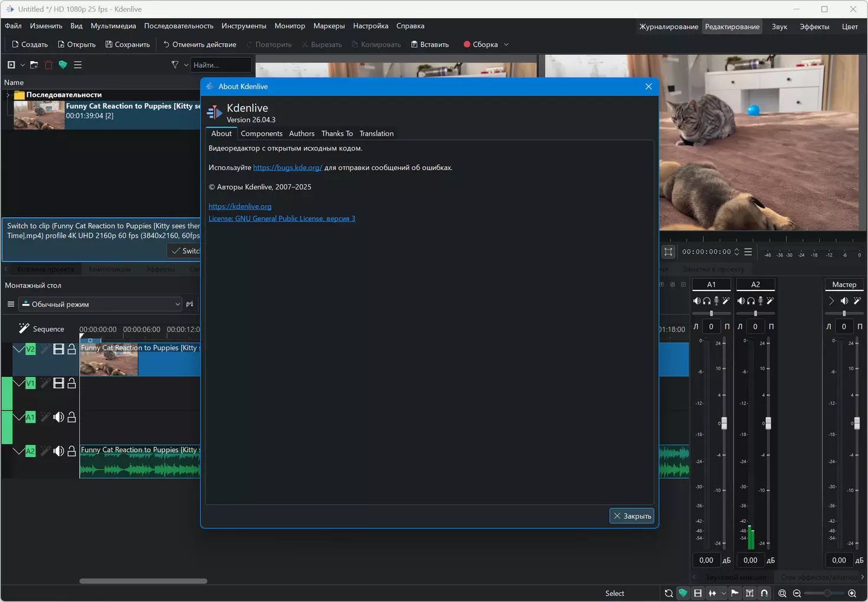The width and height of the screenshot is (868, 602).
Task: Lock the A2 track in the timeline
Action: point(71,451)
